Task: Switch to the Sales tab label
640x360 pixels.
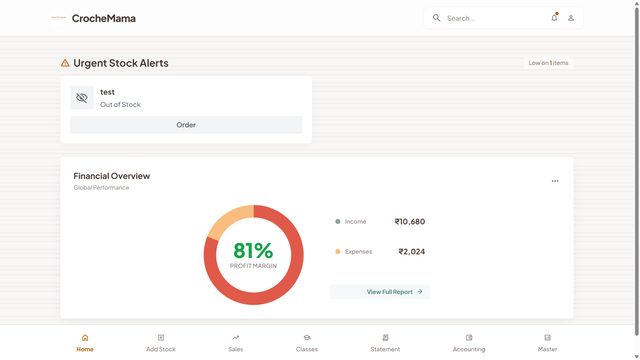Action: (x=236, y=349)
